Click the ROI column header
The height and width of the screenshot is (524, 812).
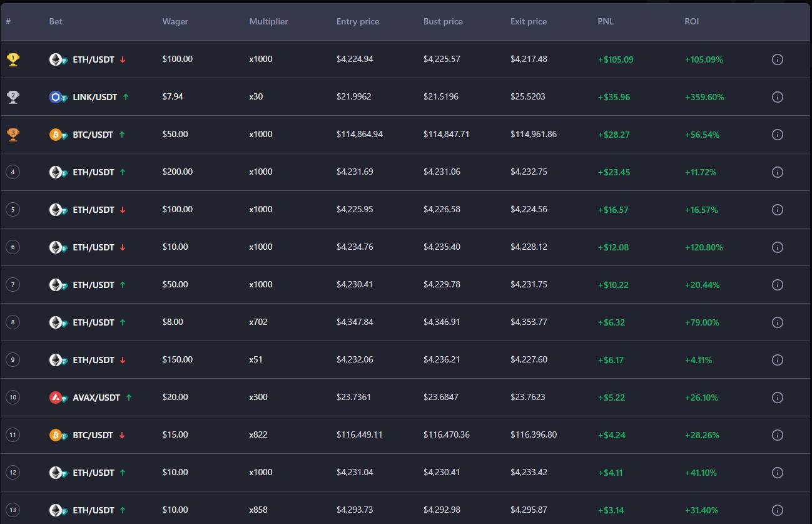[x=692, y=21]
